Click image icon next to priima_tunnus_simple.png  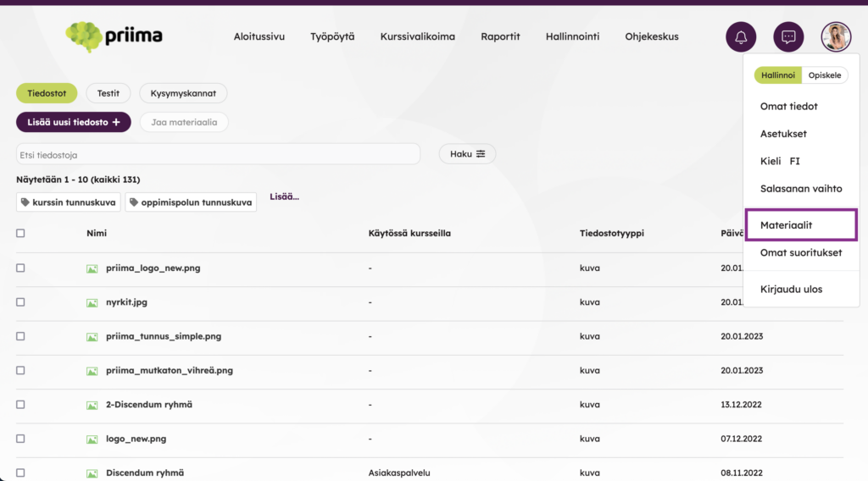coord(92,337)
